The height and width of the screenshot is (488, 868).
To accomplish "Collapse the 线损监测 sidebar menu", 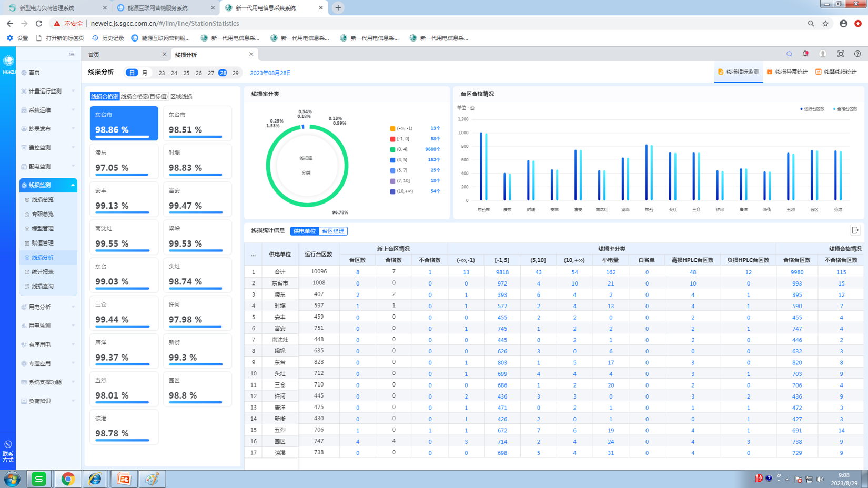I will (48, 185).
